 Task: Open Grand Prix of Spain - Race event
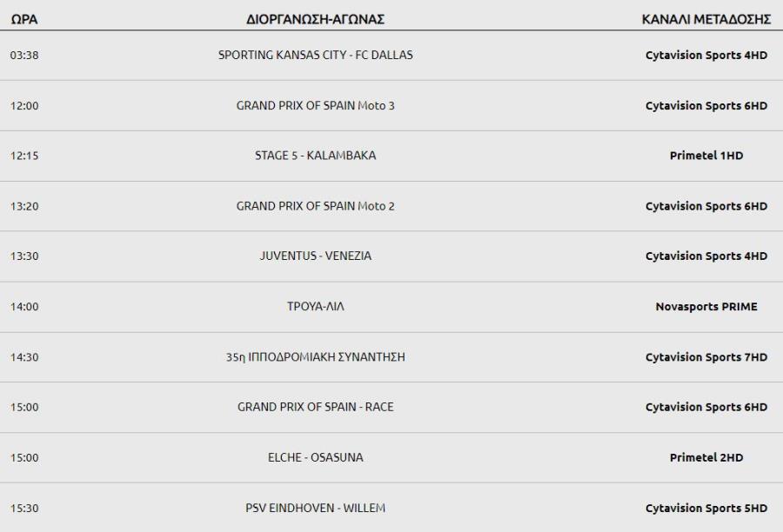pyautogui.click(x=316, y=407)
